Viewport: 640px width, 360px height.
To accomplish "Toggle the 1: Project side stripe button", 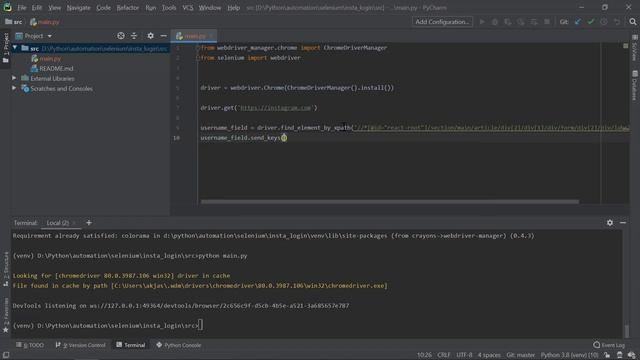I will 6,48.
